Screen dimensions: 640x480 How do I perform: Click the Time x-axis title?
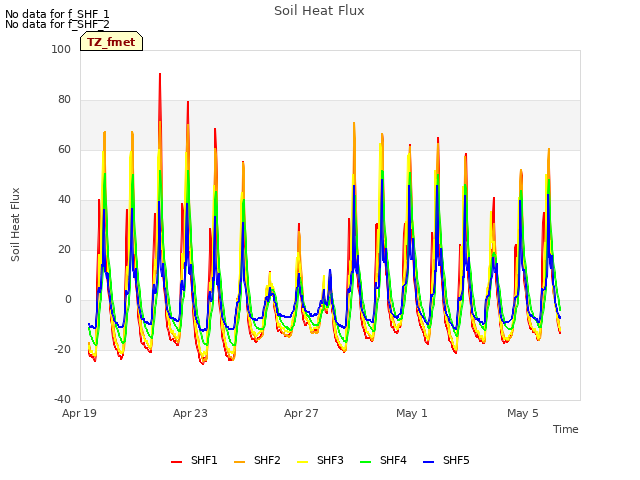coord(566,429)
